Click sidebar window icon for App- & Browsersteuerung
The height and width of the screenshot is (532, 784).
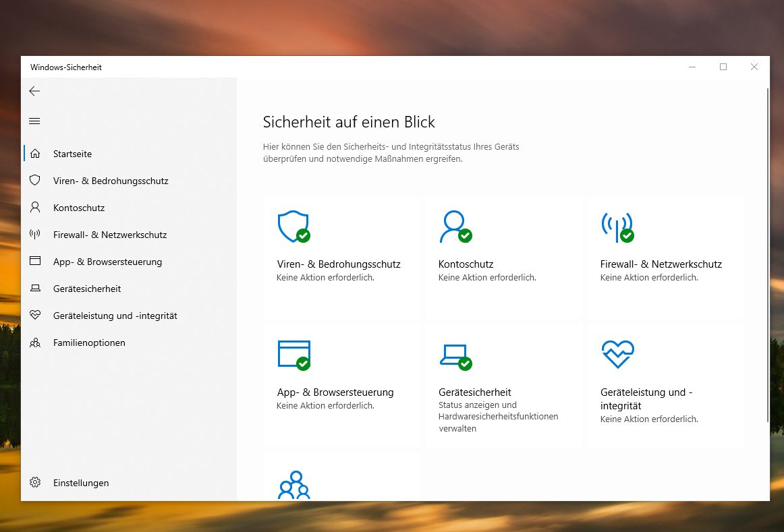pos(35,261)
